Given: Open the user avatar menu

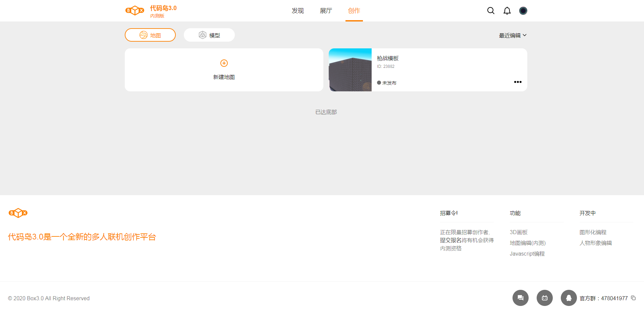Looking at the screenshot, I should [x=523, y=11].
